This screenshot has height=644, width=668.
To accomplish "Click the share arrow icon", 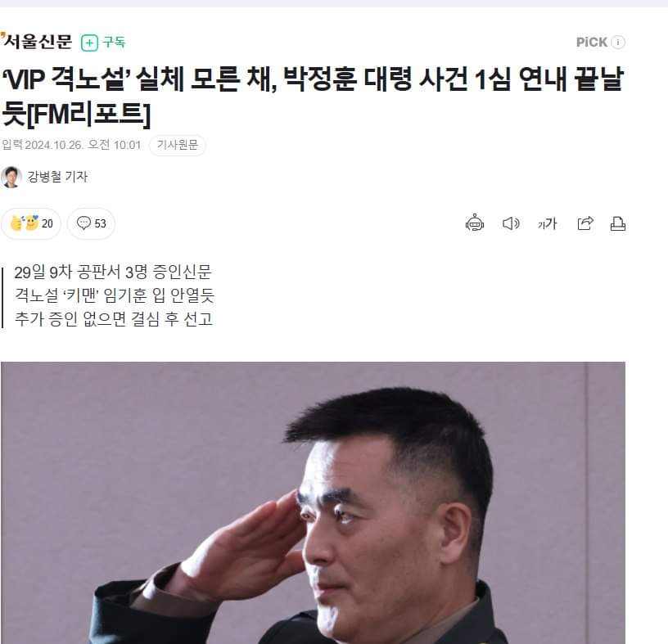I will pyautogui.click(x=585, y=223).
